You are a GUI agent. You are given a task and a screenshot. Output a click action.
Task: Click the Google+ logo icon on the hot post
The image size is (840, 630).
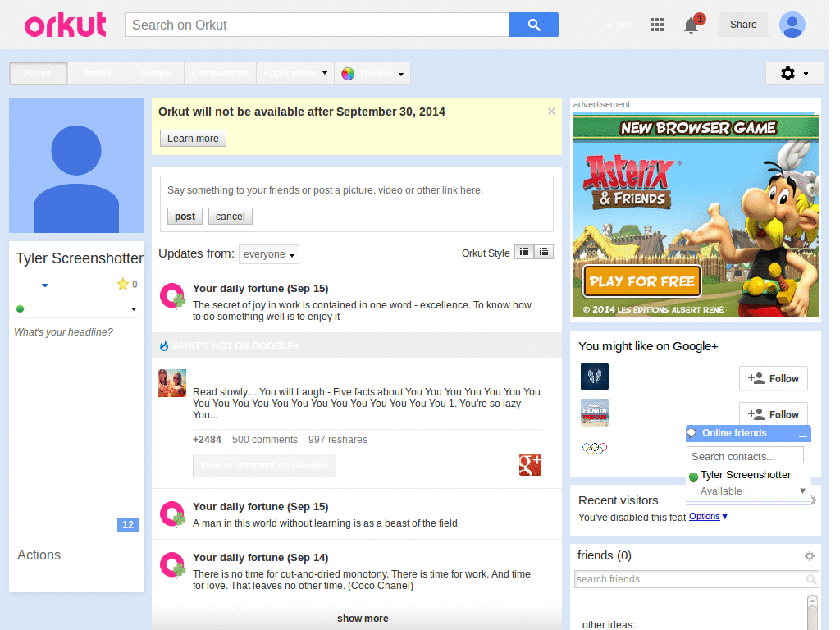[530, 464]
